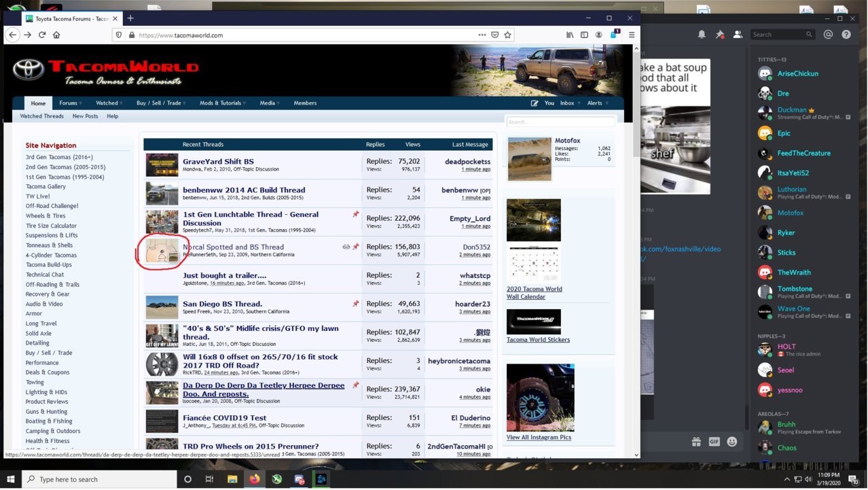Click the Firefox page vertical scrollbar
Screen dimensions: 868x490
[636, 251]
